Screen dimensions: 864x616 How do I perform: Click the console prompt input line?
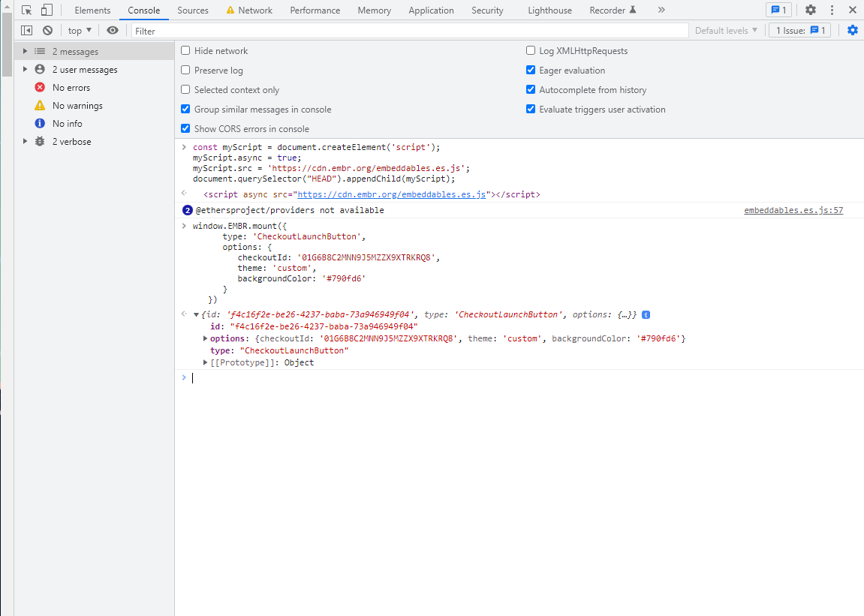519,378
